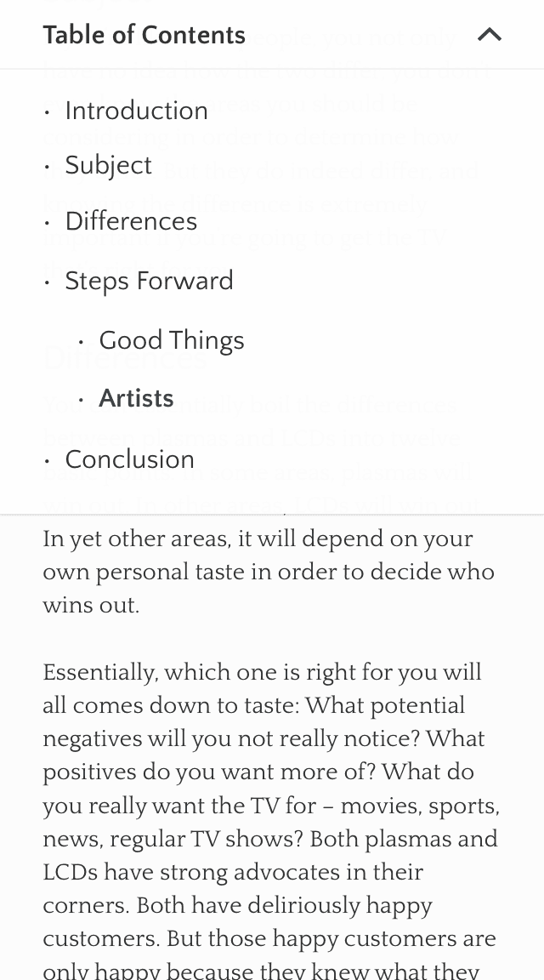Click the bullet beside Artists
The height and width of the screenshot is (980, 544).
tap(81, 400)
